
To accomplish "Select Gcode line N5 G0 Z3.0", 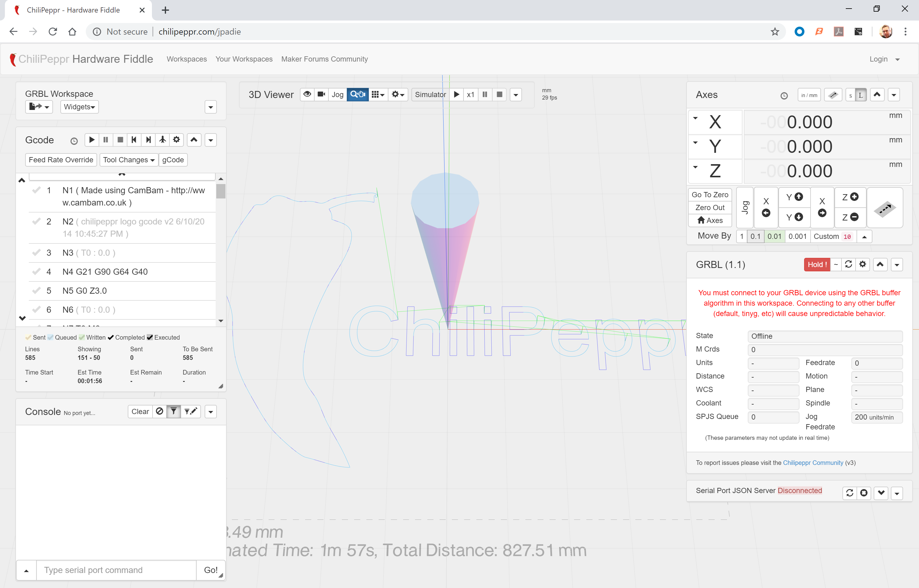I will click(122, 291).
